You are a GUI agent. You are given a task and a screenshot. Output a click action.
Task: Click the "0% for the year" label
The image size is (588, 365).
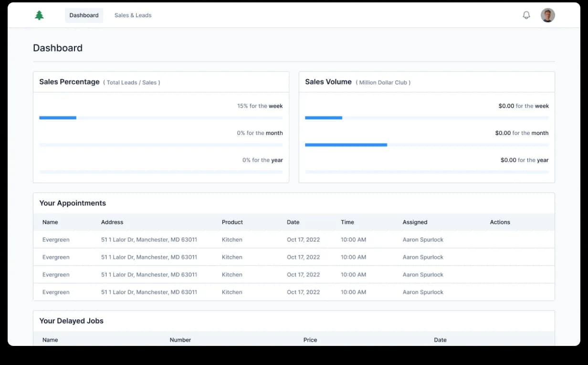(262, 160)
